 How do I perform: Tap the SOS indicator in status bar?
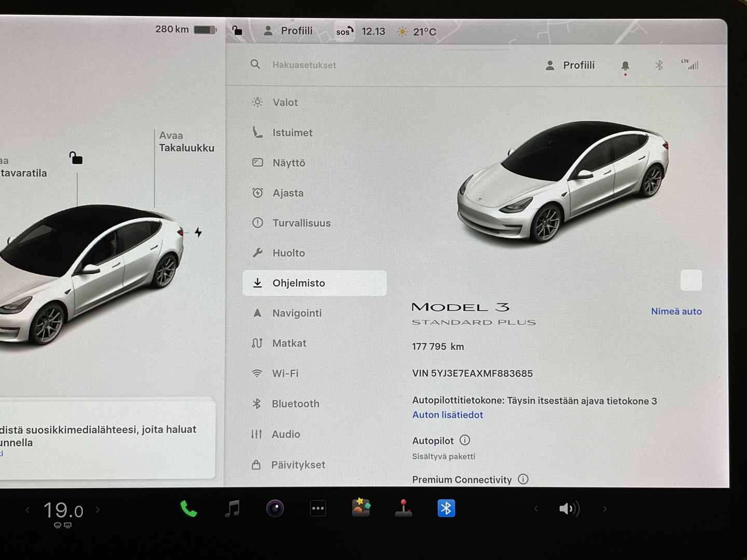coord(344,31)
